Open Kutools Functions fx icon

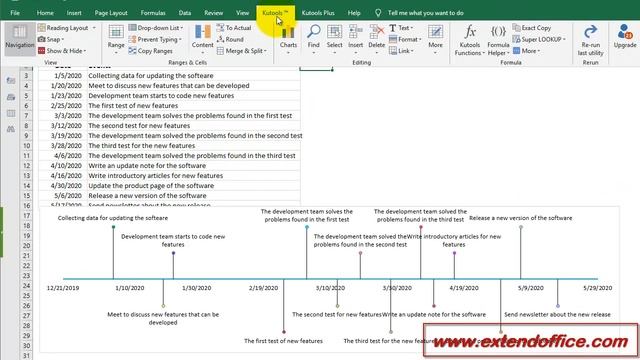[470, 32]
